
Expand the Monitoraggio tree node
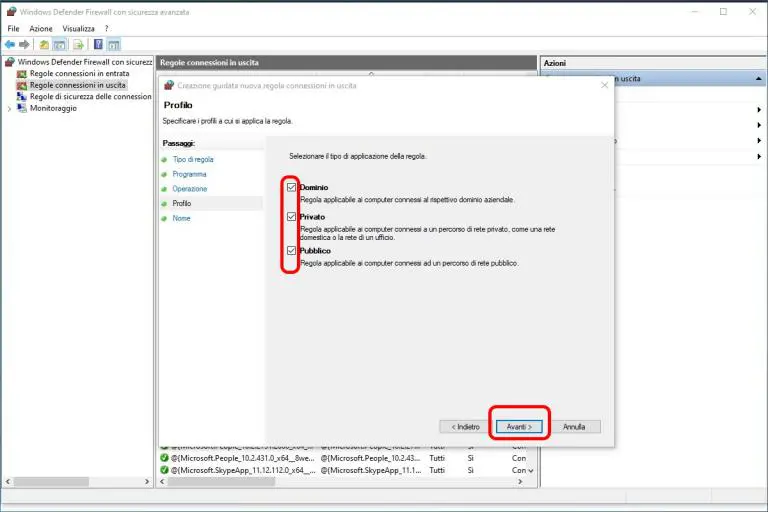(x=9, y=108)
